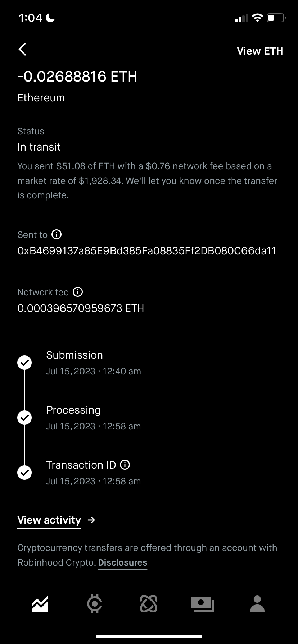Tap the home indicator bar
Image resolution: width=298 pixels, height=644 pixels.
(x=149, y=636)
